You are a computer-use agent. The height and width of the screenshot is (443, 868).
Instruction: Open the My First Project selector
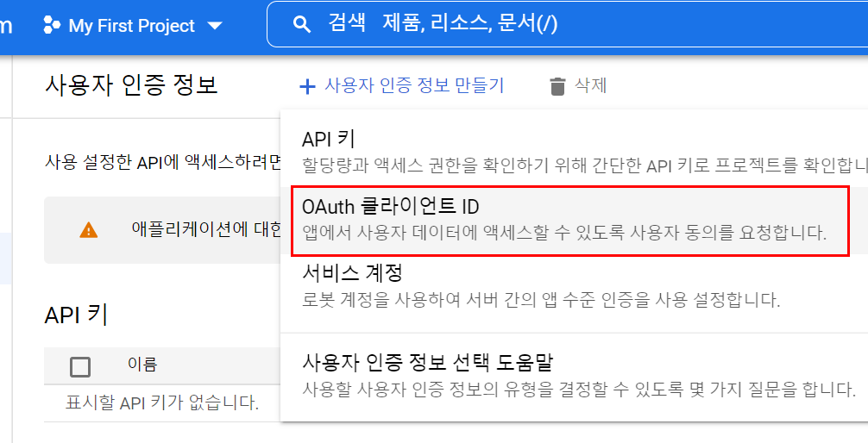pyautogui.click(x=133, y=26)
